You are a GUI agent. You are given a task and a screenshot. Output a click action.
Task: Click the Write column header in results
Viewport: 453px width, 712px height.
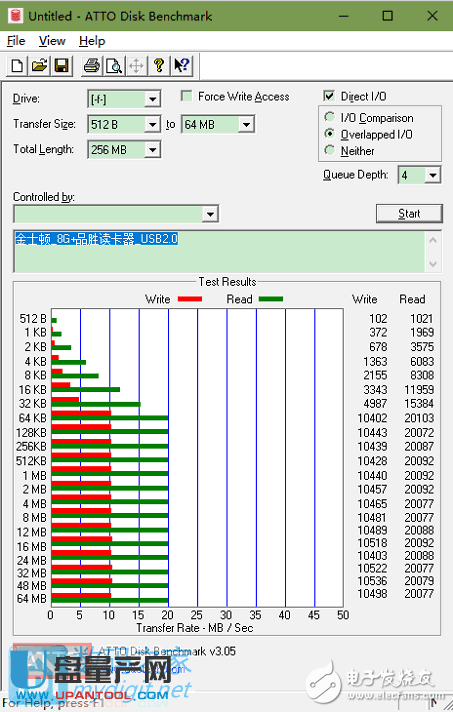tap(364, 299)
